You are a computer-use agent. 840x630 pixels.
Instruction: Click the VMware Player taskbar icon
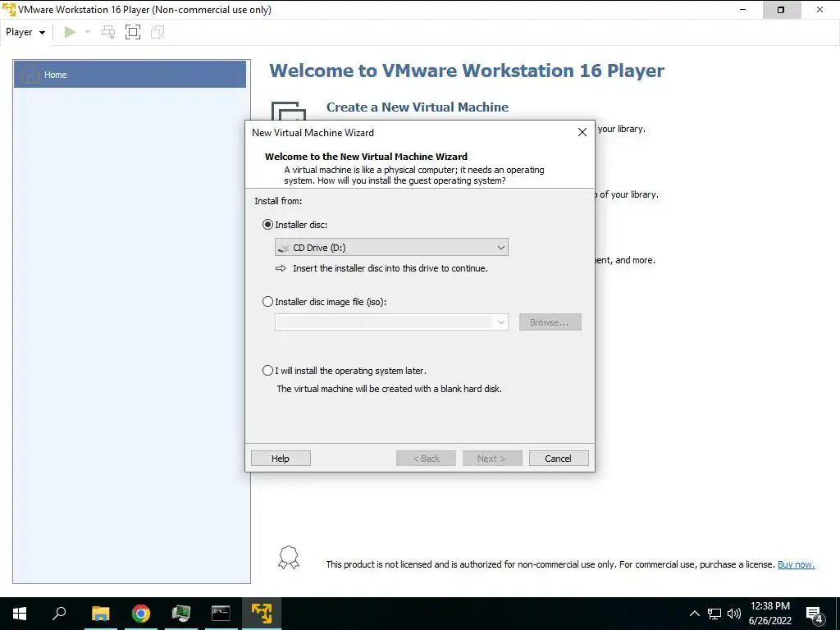pos(262,614)
